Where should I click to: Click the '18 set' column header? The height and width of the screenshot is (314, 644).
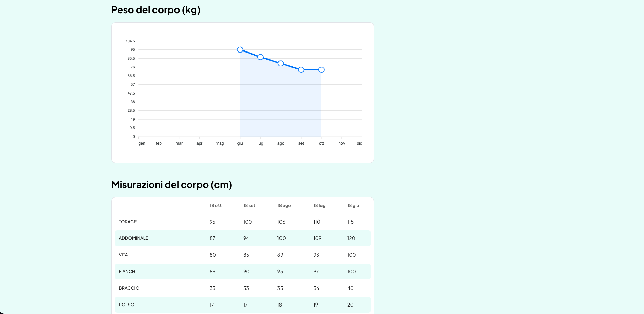pos(249,206)
